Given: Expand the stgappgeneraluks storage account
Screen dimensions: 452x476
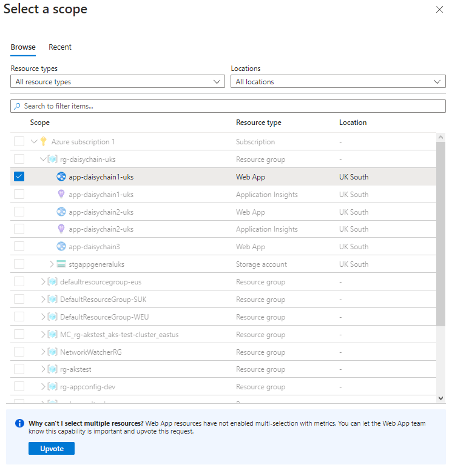Looking at the screenshot, I should pyautogui.click(x=52, y=264).
